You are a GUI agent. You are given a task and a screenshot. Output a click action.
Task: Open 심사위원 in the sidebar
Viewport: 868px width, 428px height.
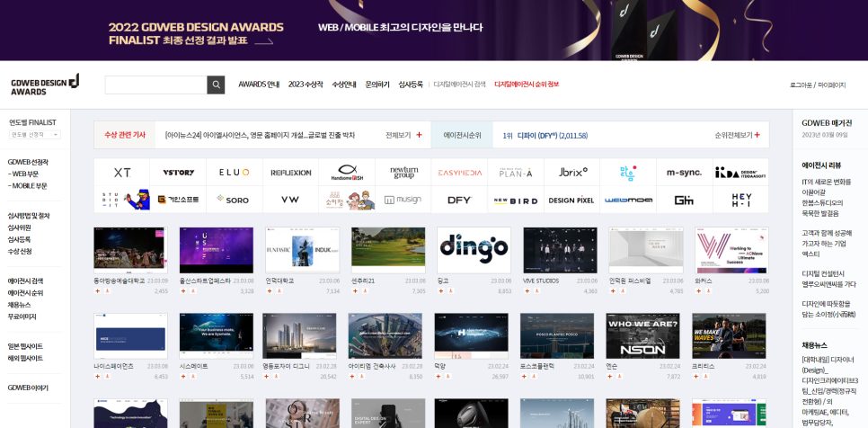19,227
